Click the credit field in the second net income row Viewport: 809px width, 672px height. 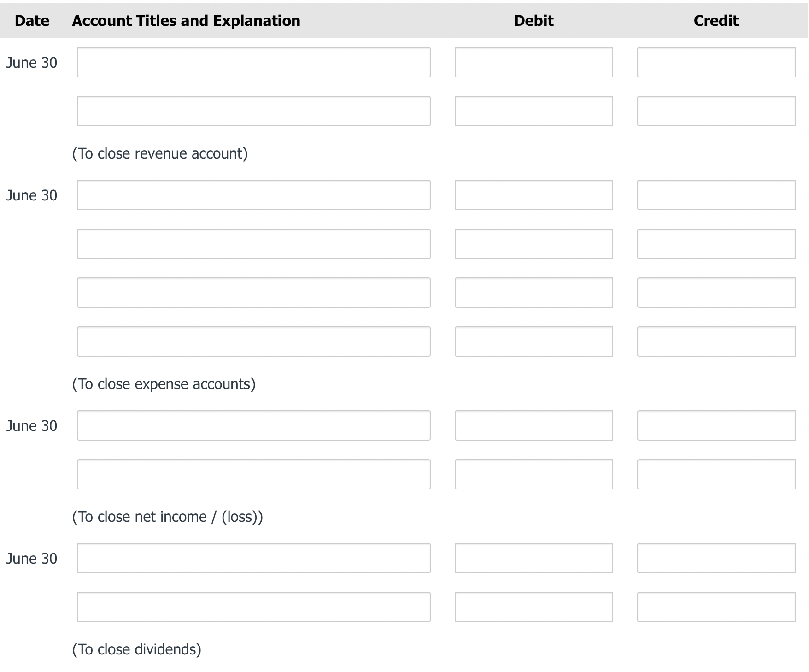coord(715,474)
